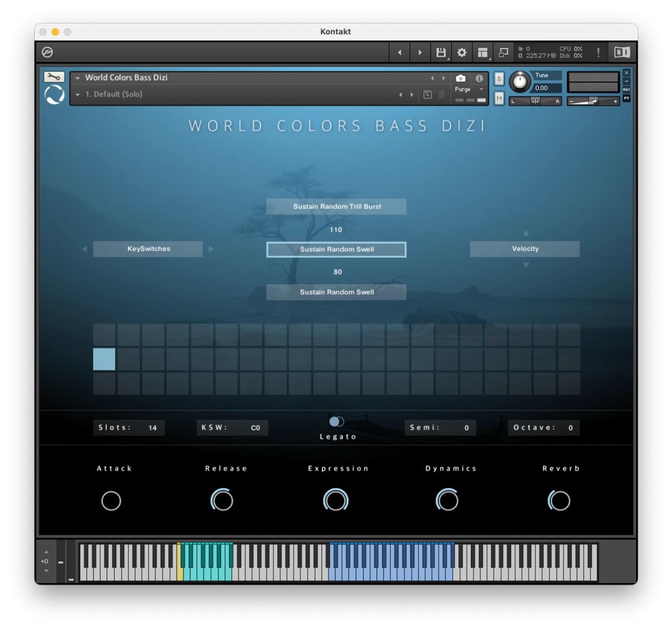Click the WORLD COLORS BASS DIZI title text
This screenshot has height=630, width=672.
coord(338,126)
